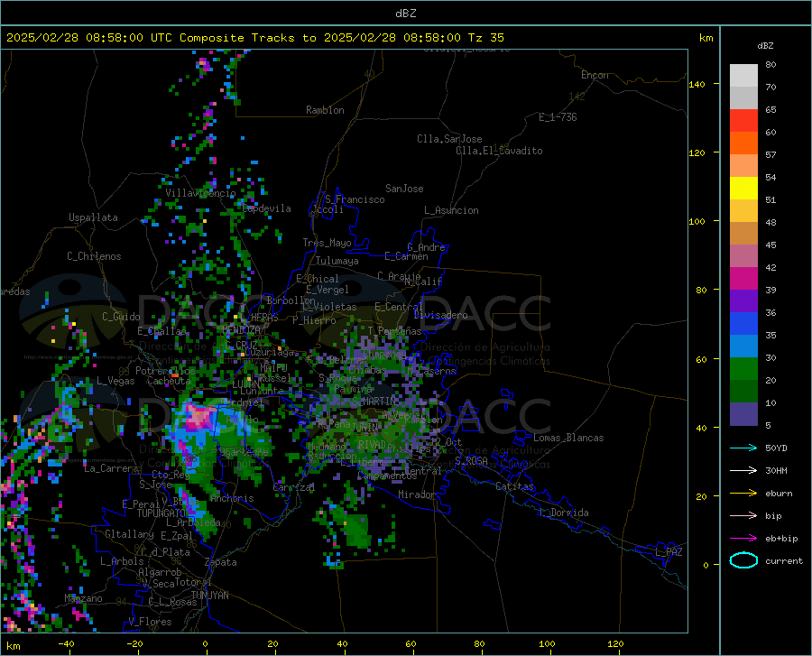Click the green 30 dBZ legend swatch
This screenshot has width=812, height=656.
743,368
